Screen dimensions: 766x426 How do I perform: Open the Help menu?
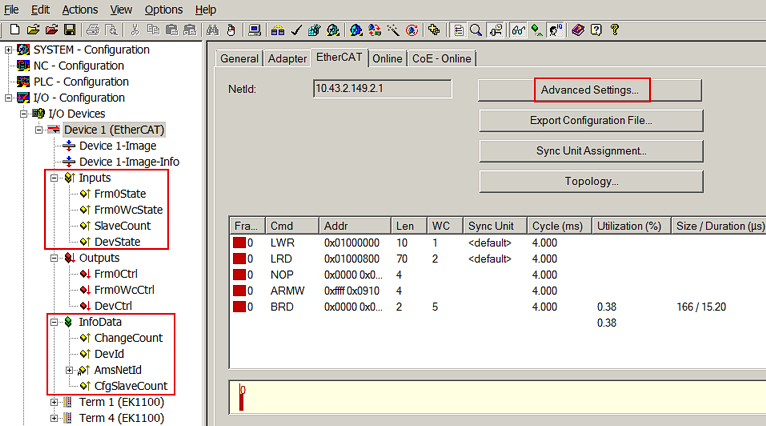pos(206,10)
